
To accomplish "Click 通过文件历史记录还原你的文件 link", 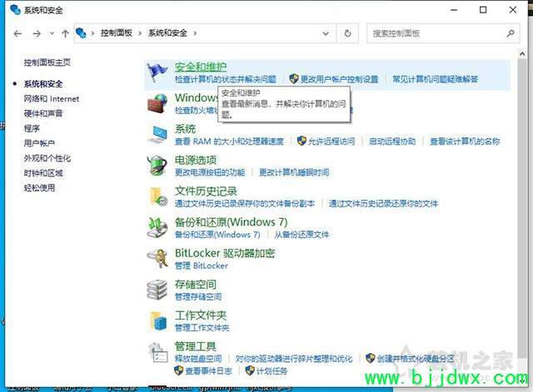I will tap(383, 203).
